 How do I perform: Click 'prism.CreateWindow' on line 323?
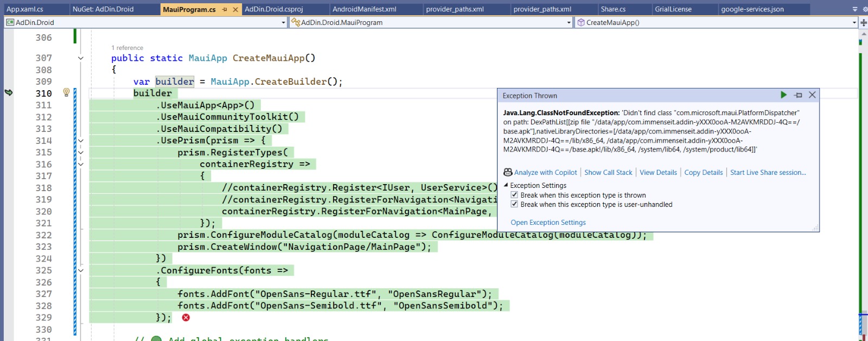227,247
